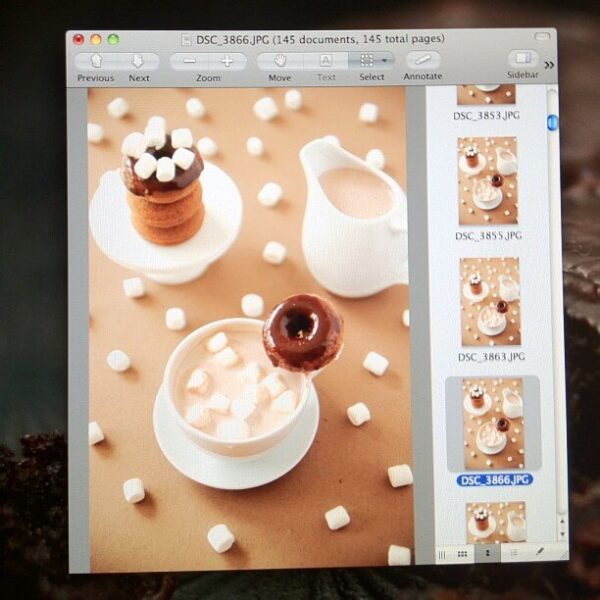Open the Annotate tool
The height and width of the screenshot is (600, 600).
[423, 60]
